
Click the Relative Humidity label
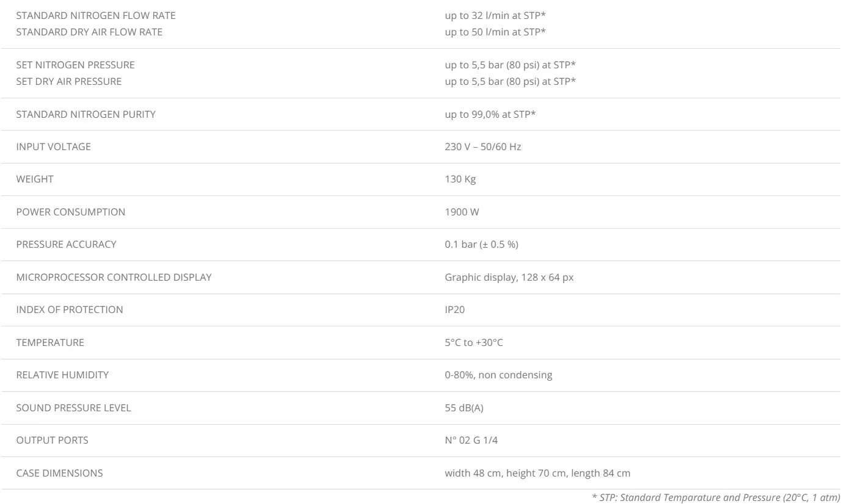coord(62,375)
